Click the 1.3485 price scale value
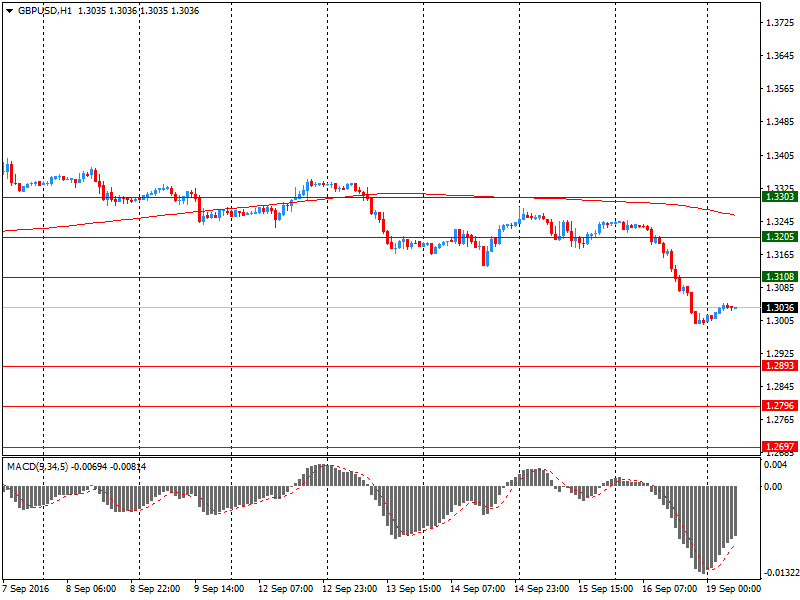This screenshot has height=600, width=800. 781,122
